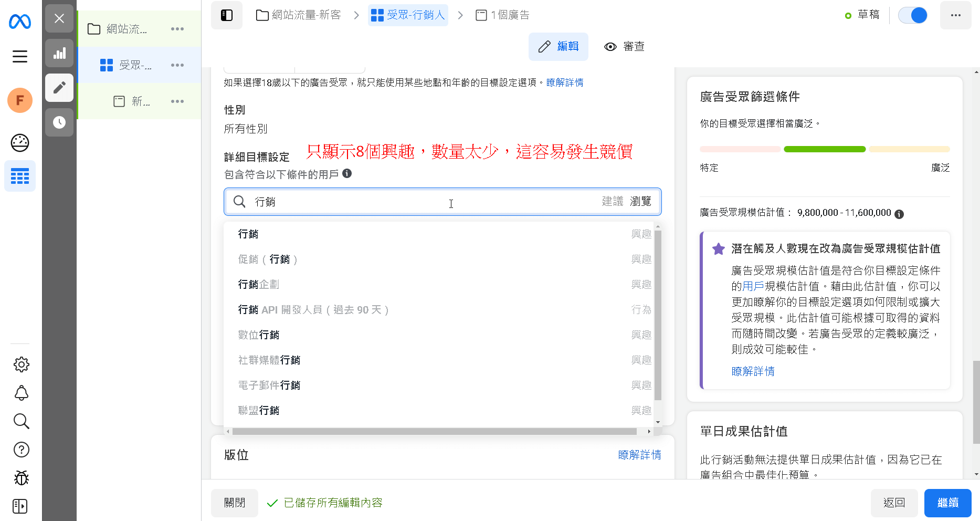This screenshot has height=521, width=980.
Task: Open more options for 新... ad
Action: [x=177, y=101]
